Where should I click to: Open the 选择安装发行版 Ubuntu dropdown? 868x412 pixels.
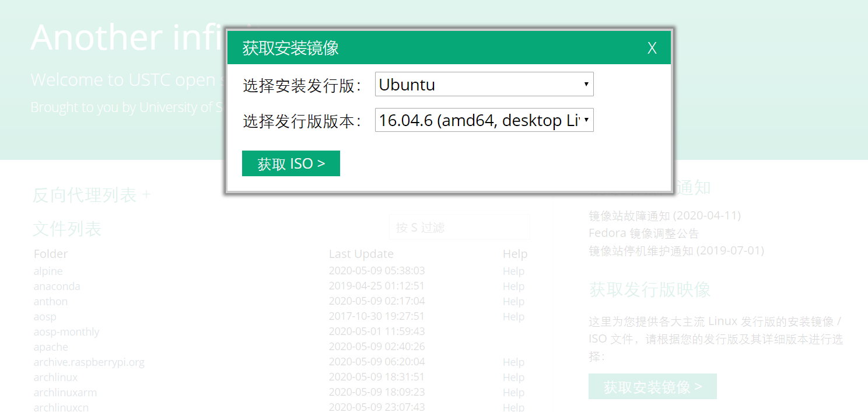tap(484, 84)
